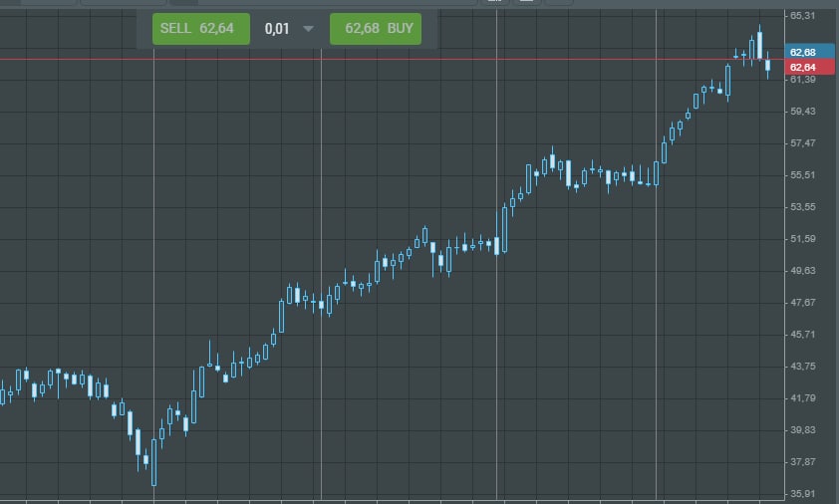Click the 49,63 price axis label
This screenshot has width=839, height=504.
coord(802,270)
